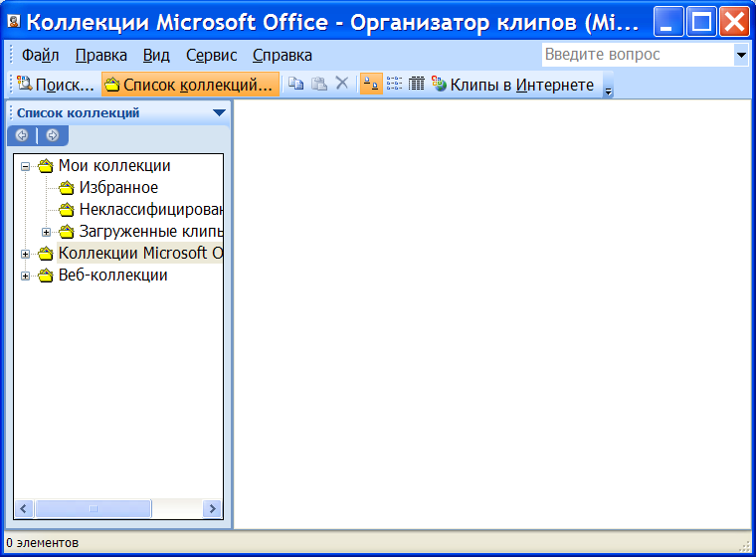Open the help question dropdown arrow
756x557 pixels.
point(741,55)
